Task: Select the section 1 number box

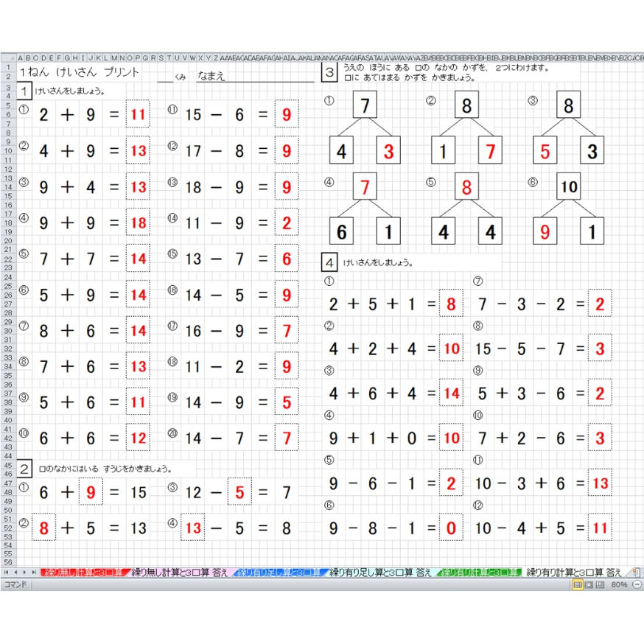Action: pos(24,91)
